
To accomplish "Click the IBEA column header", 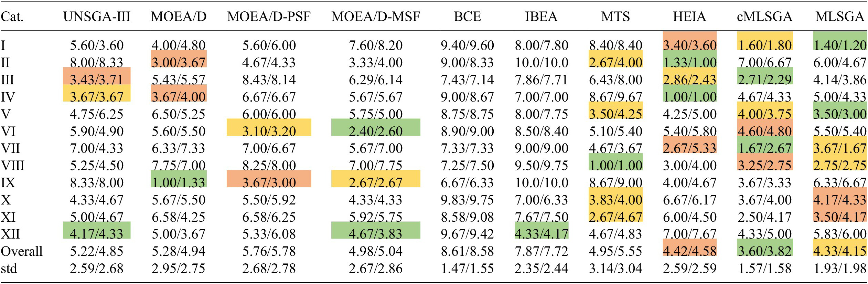I will [541, 17].
